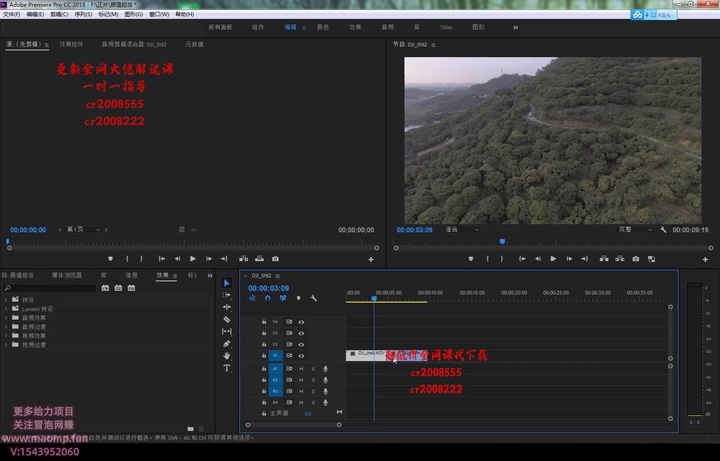Click the timeline Add Marker icon

pyautogui.click(x=298, y=298)
